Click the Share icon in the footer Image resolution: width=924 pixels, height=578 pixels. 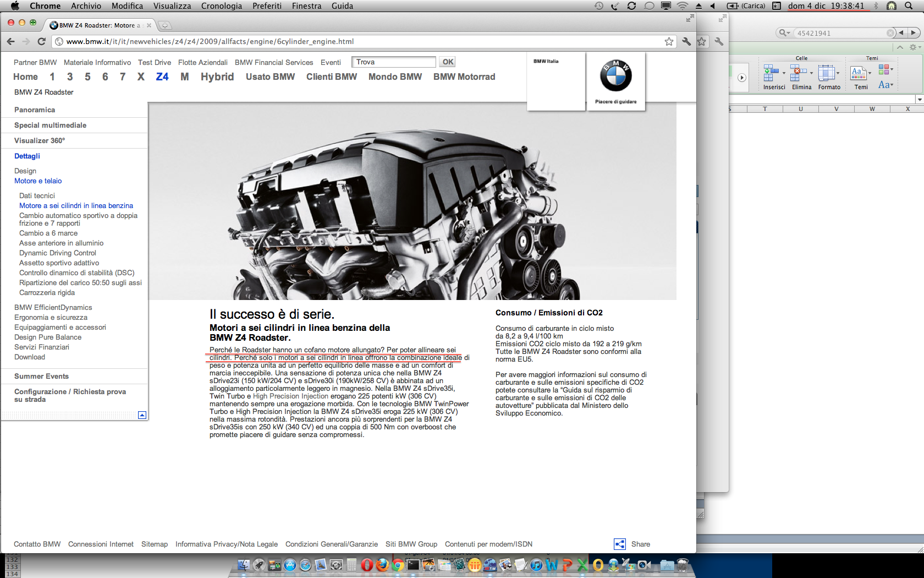[620, 544]
